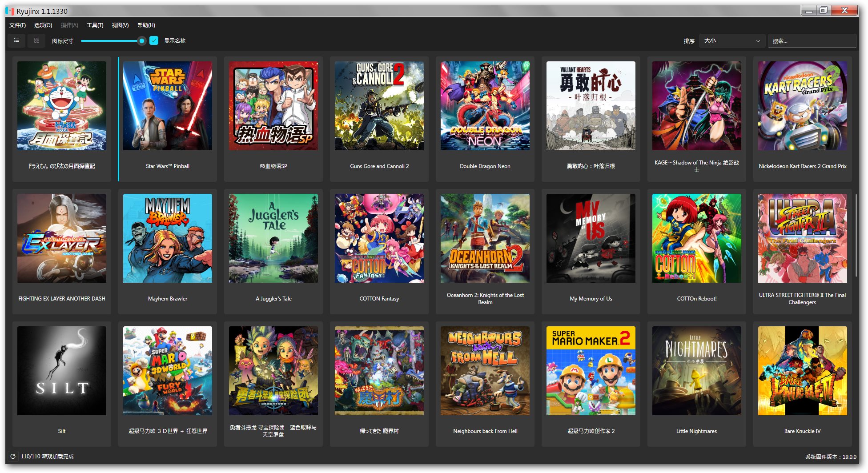Click the 图标尺寸 label
The image size is (868, 473).
[63, 41]
